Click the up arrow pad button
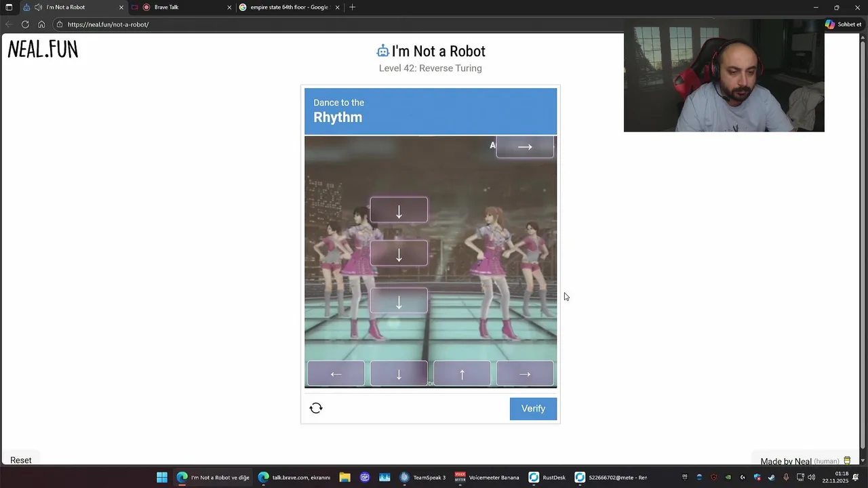This screenshot has height=488, width=868. click(462, 373)
